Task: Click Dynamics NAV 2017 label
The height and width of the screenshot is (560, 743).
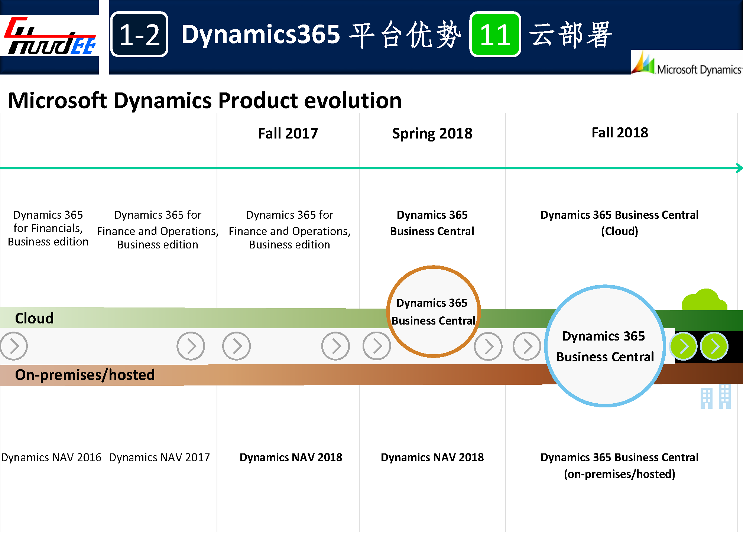Action: click(159, 458)
